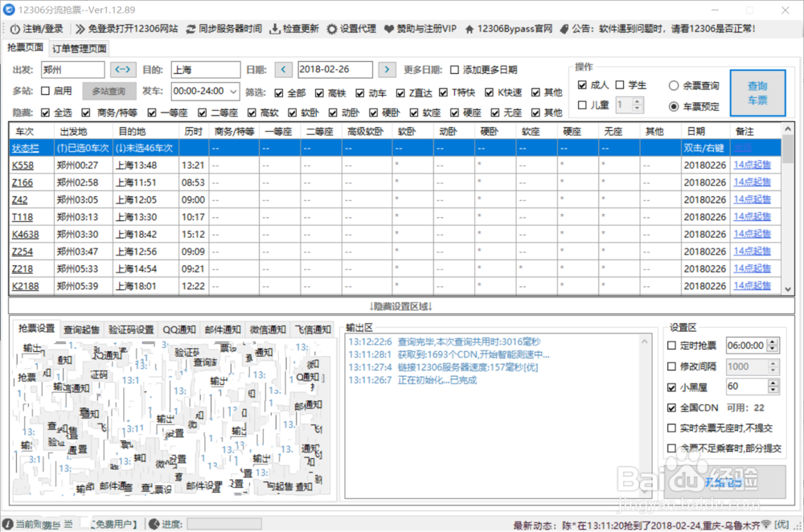Image resolution: width=804 pixels, height=532 pixels.
Task: Click train table scrollbar down arrow
Action: click(788, 289)
